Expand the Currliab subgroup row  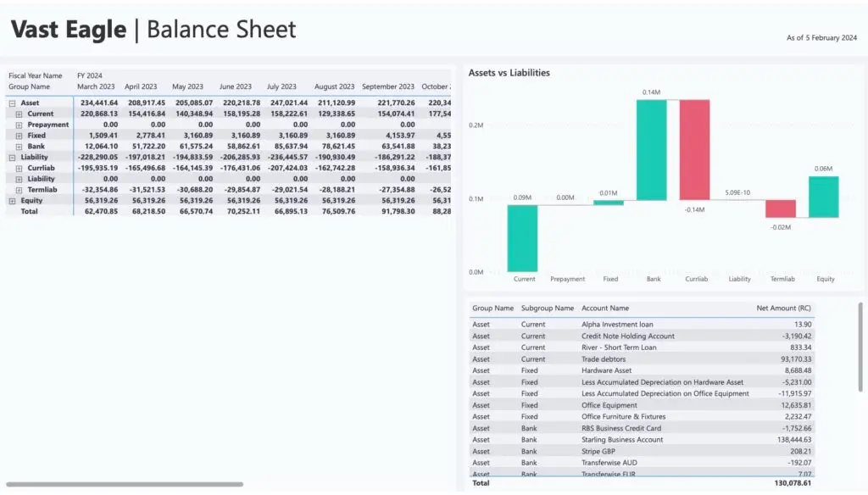[19, 168]
